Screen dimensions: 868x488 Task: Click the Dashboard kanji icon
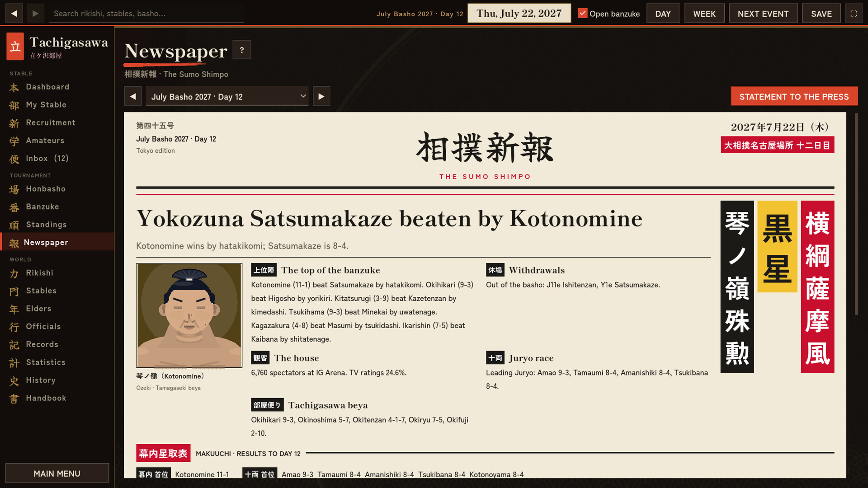tap(14, 87)
